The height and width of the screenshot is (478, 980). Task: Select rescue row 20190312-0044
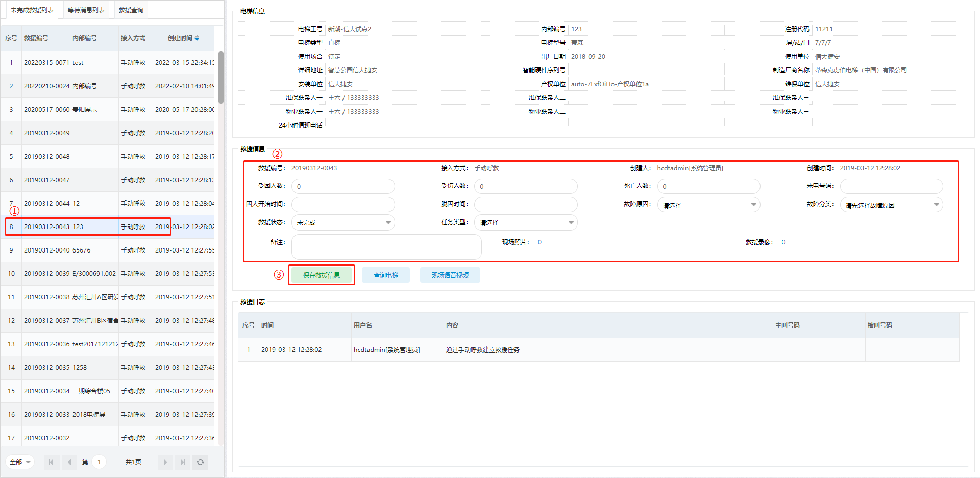click(108, 204)
